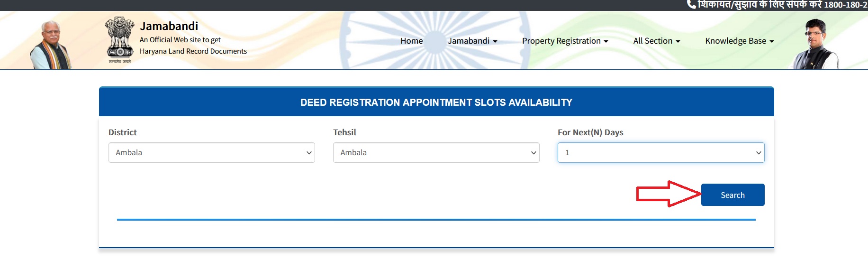
Task: Click the left portrait photo in header
Action: 51,46
